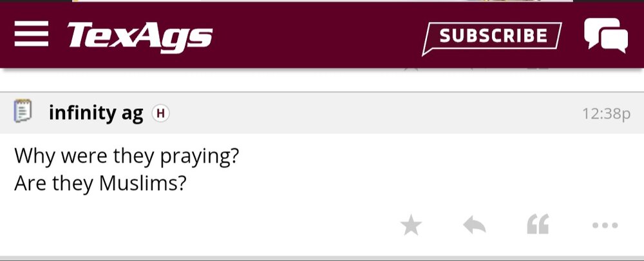Click the 12:38p post timestamp

coord(605,114)
